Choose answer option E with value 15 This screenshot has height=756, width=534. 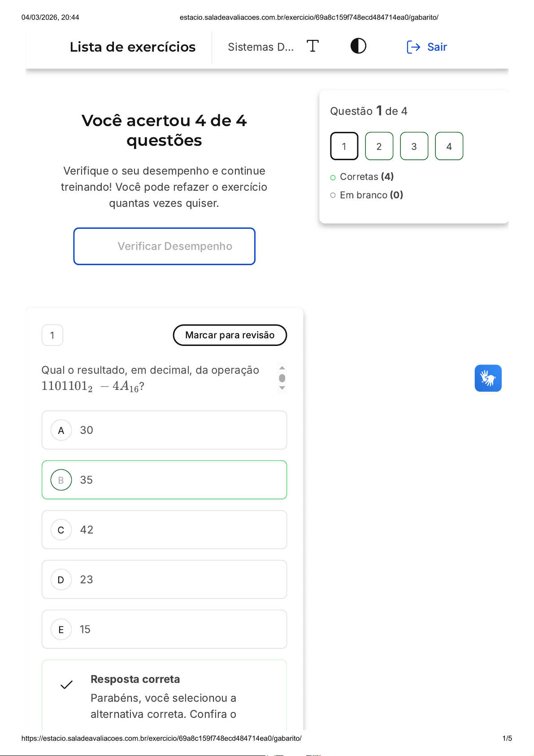click(x=164, y=629)
